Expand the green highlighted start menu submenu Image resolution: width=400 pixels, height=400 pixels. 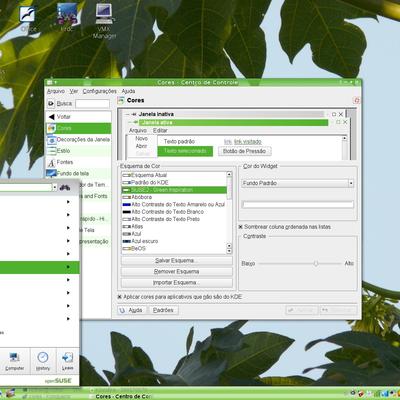coord(68,267)
